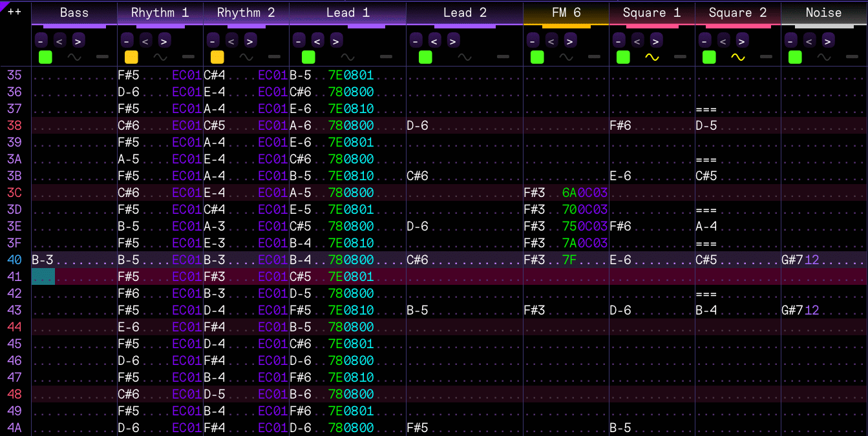Collapse the Rhythm 1 channel with minus button
Viewport: 868px width, 436px height.
127,40
